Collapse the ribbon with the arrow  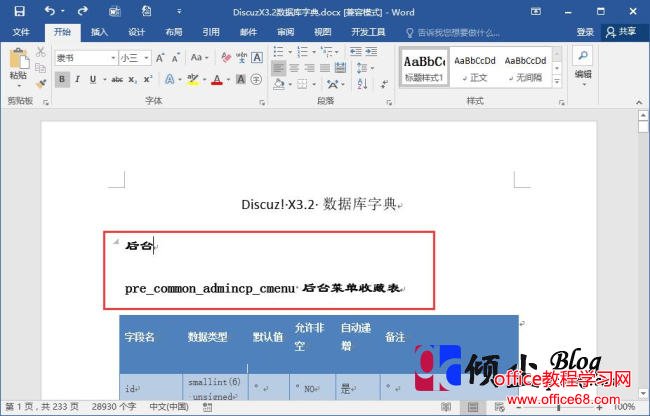coord(639,102)
